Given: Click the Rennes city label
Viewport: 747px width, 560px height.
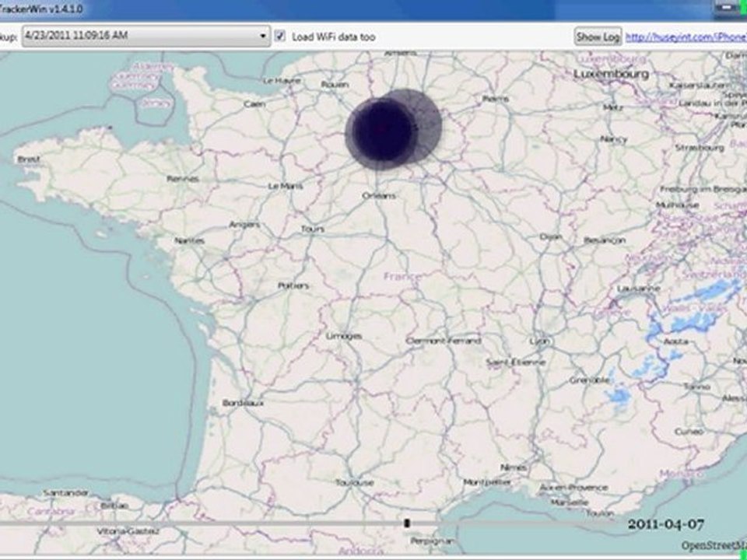Looking at the screenshot, I should coord(183,179).
